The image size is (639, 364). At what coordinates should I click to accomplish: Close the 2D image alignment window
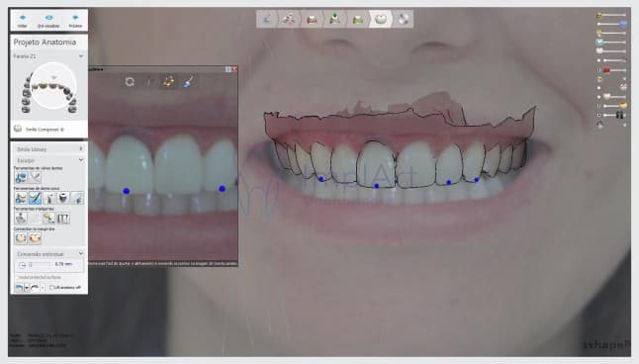coord(234,69)
